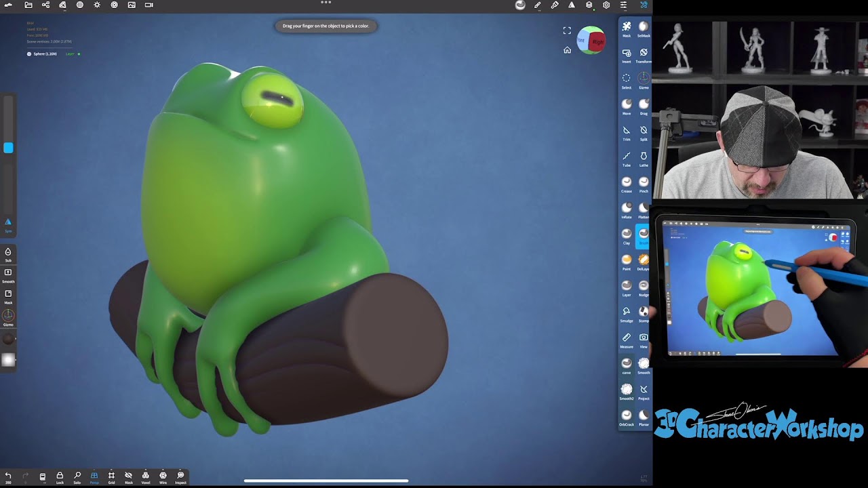Open the scene hierarchy menu
The image size is (868, 488).
(45, 5)
